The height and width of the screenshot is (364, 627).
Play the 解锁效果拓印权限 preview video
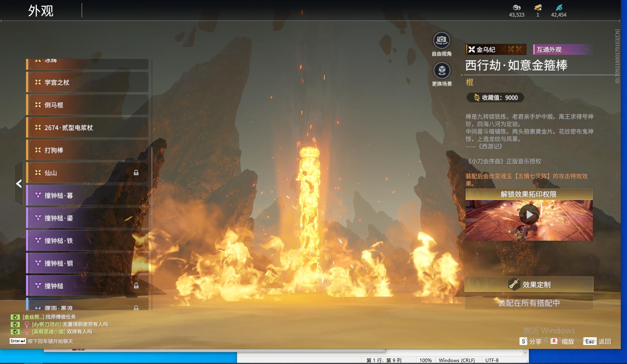529,214
